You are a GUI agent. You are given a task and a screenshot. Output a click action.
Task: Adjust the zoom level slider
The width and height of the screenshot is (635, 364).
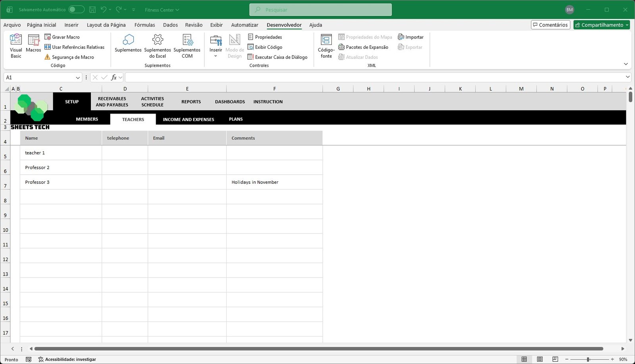[x=588, y=359]
